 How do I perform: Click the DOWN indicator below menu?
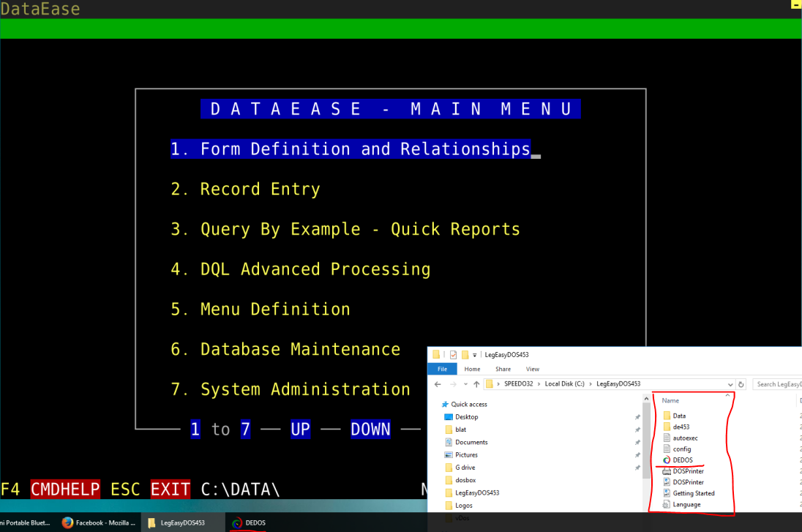370,429
